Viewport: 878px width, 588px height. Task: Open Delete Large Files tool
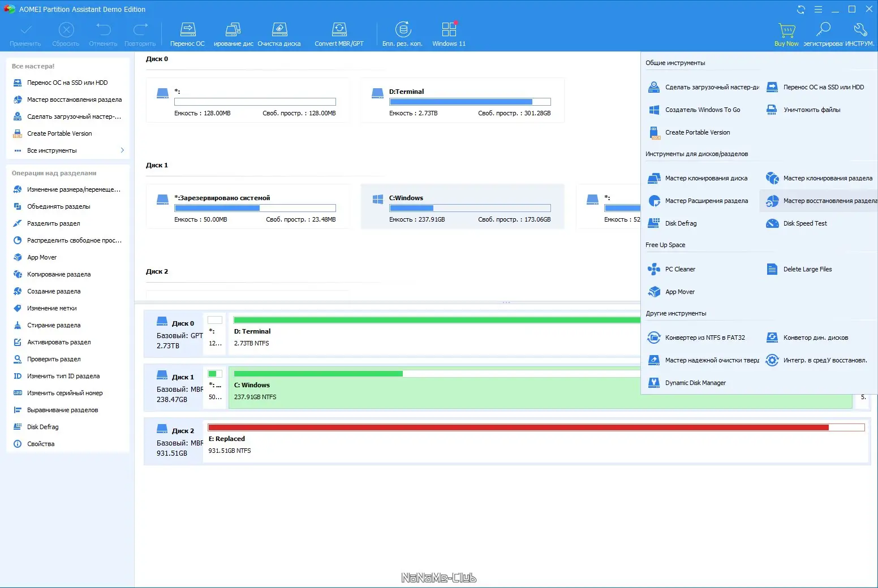[x=799, y=269]
